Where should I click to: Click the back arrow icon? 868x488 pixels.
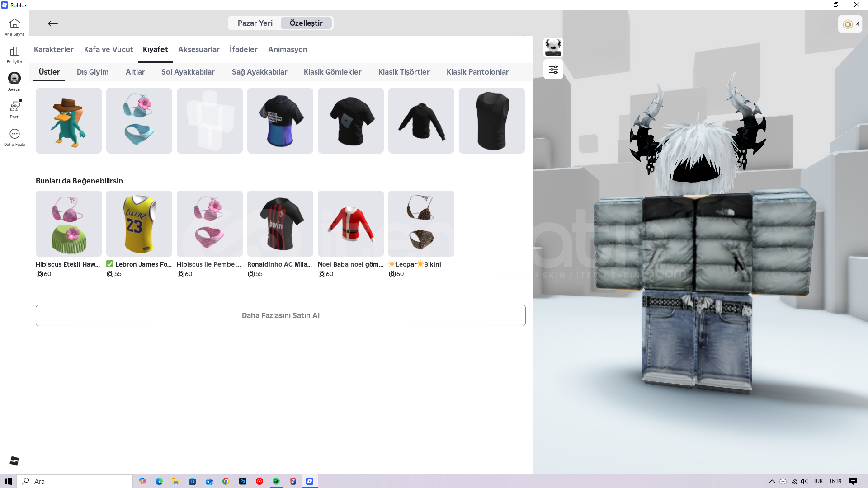[x=53, y=23]
